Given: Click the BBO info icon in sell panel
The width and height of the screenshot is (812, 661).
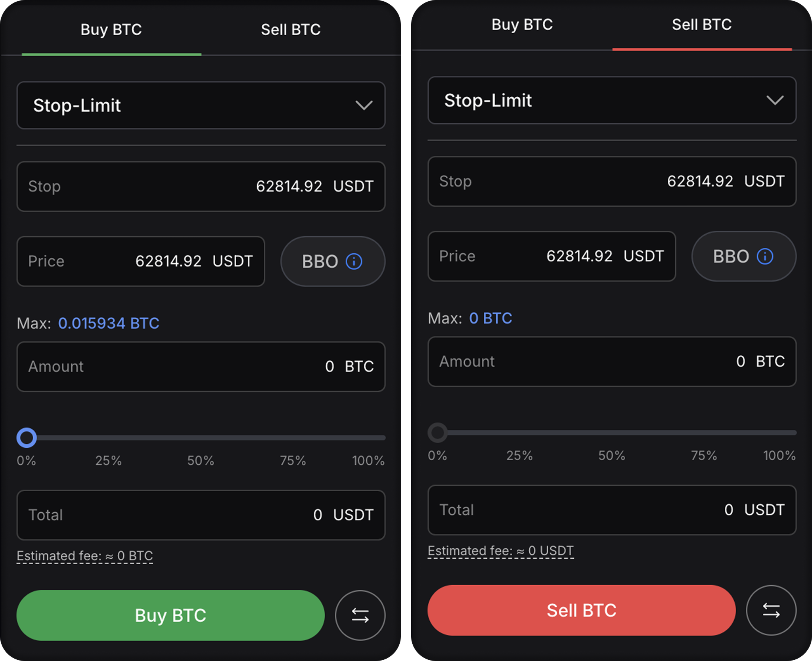Looking at the screenshot, I should 765,256.
